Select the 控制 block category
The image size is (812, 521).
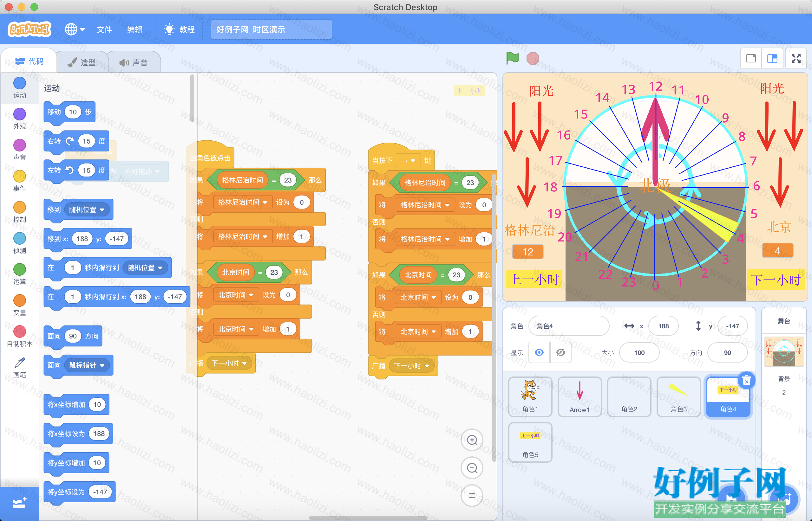point(19,212)
